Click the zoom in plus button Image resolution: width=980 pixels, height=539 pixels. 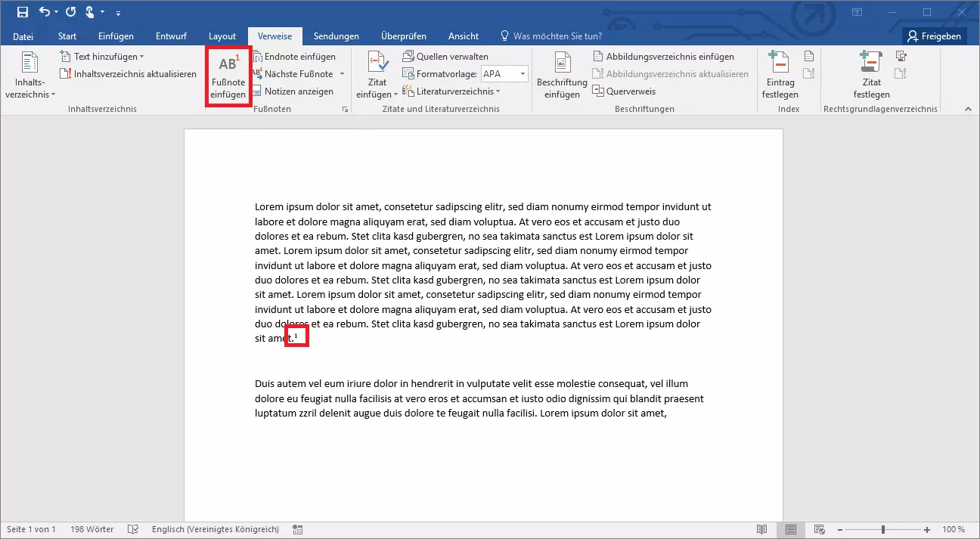[928, 529]
